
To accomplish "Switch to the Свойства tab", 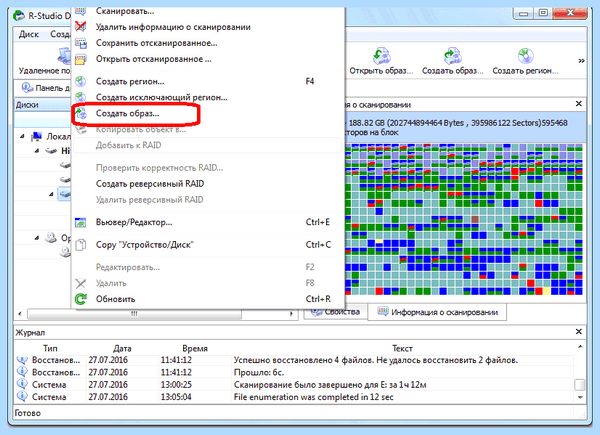I will pyautogui.click(x=335, y=312).
